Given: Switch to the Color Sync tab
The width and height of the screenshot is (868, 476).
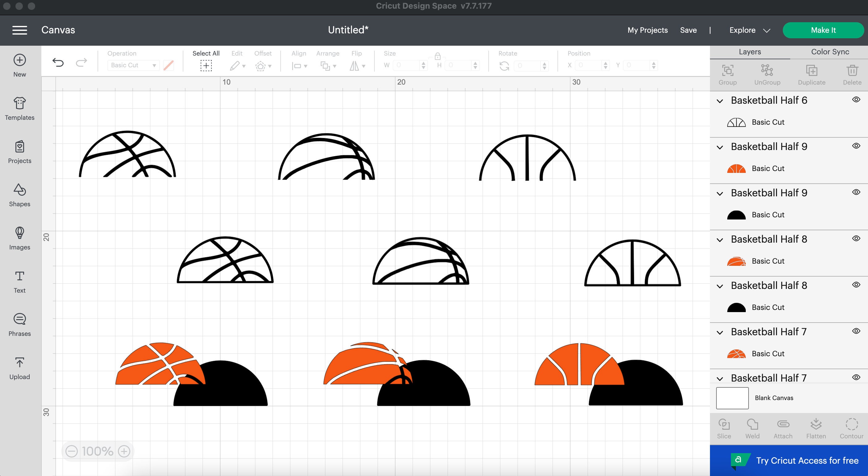Looking at the screenshot, I should (830, 52).
